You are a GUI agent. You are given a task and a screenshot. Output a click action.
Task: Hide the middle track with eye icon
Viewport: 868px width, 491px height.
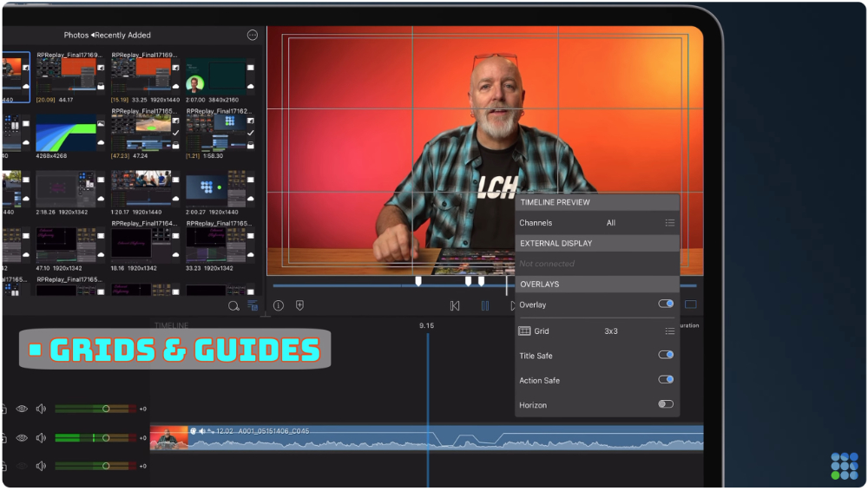(x=22, y=438)
